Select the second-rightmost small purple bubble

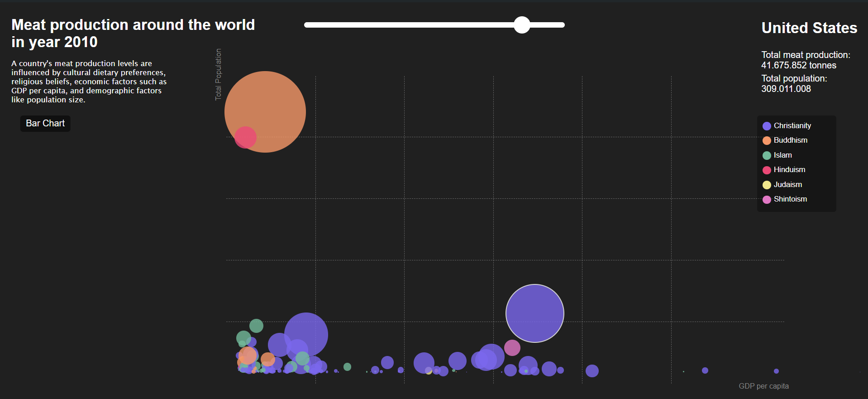705,370
